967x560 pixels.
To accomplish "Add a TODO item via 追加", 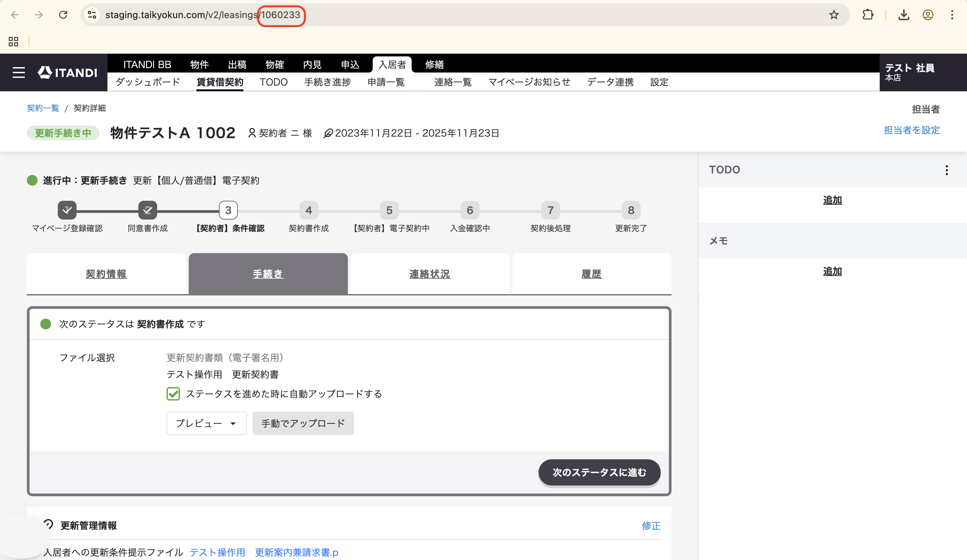I will (x=832, y=200).
